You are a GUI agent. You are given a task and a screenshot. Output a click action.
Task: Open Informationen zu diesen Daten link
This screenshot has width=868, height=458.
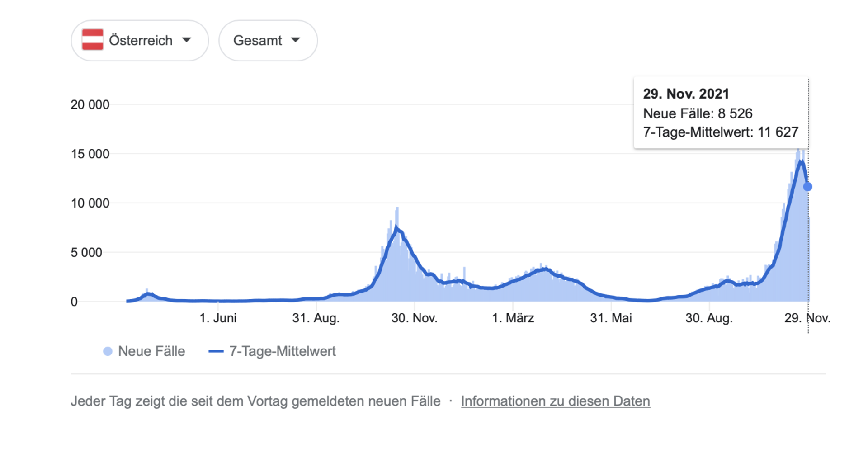point(555,401)
